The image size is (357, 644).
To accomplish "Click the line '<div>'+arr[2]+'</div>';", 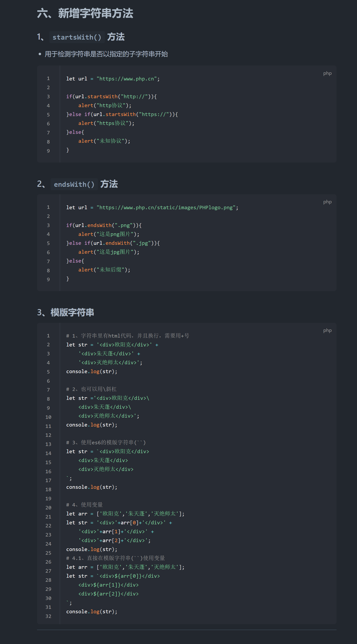I will pyautogui.click(x=114, y=541).
